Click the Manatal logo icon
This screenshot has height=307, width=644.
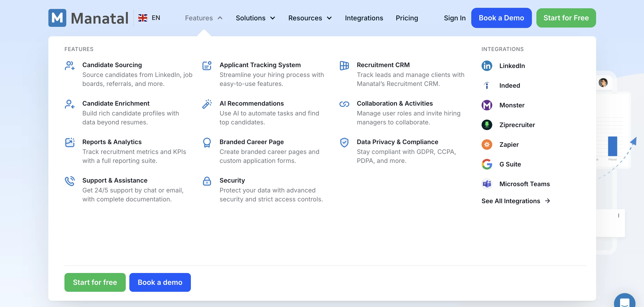click(57, 18)
